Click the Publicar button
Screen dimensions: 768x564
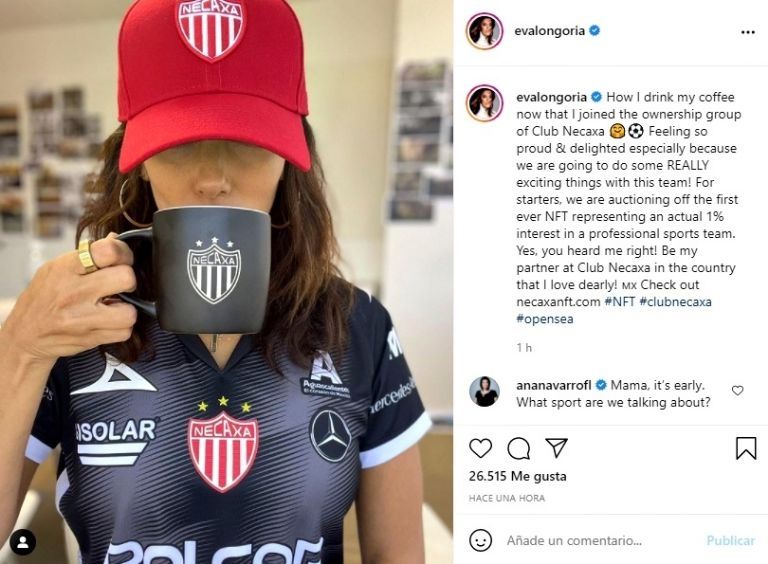point(730,540)
